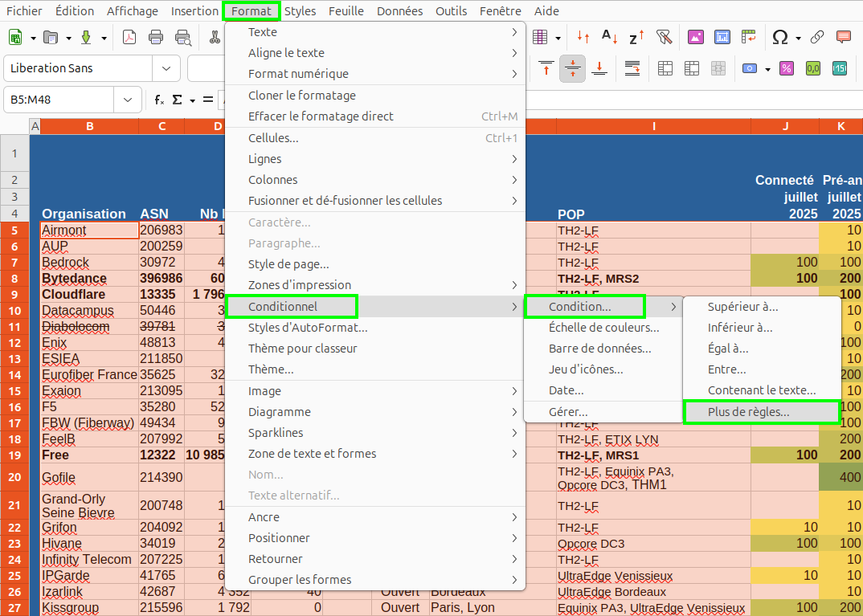Toggle Align Top vertical alignment
863x616 pixels.
[x=546, y=69]
